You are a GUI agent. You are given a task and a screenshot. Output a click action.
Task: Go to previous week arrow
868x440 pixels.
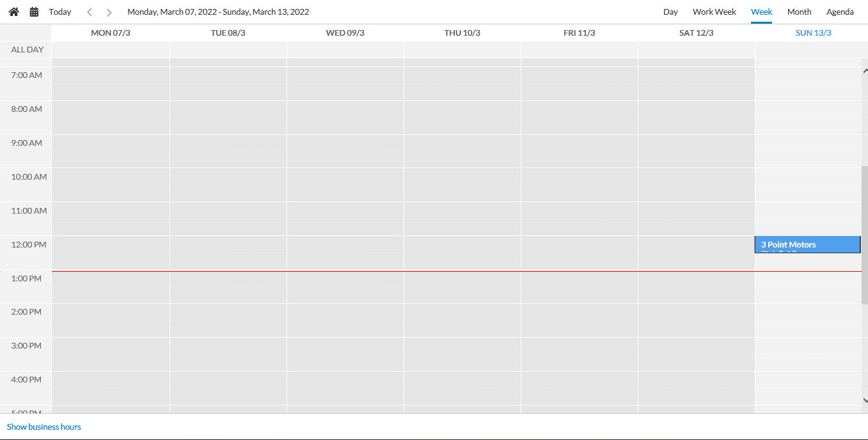(x=90, y=12)
